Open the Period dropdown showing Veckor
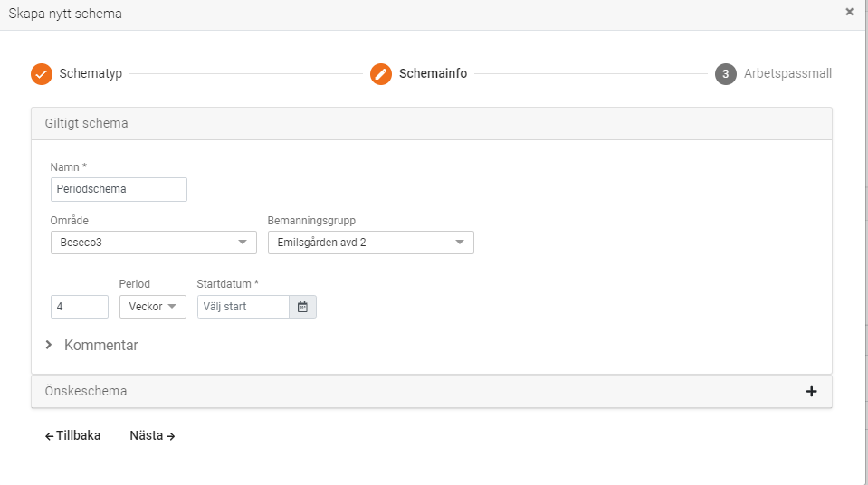Viewport: 868px width, 485px height. pos(153,307)
